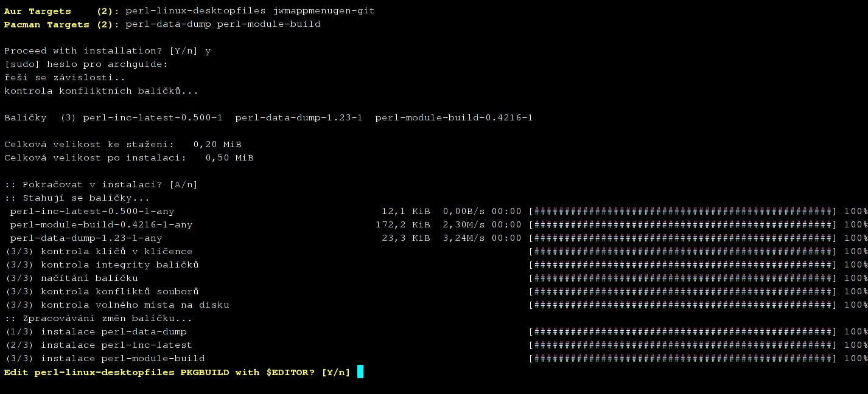Click the 100% indicator on the last progress bar

click(858, 358)
